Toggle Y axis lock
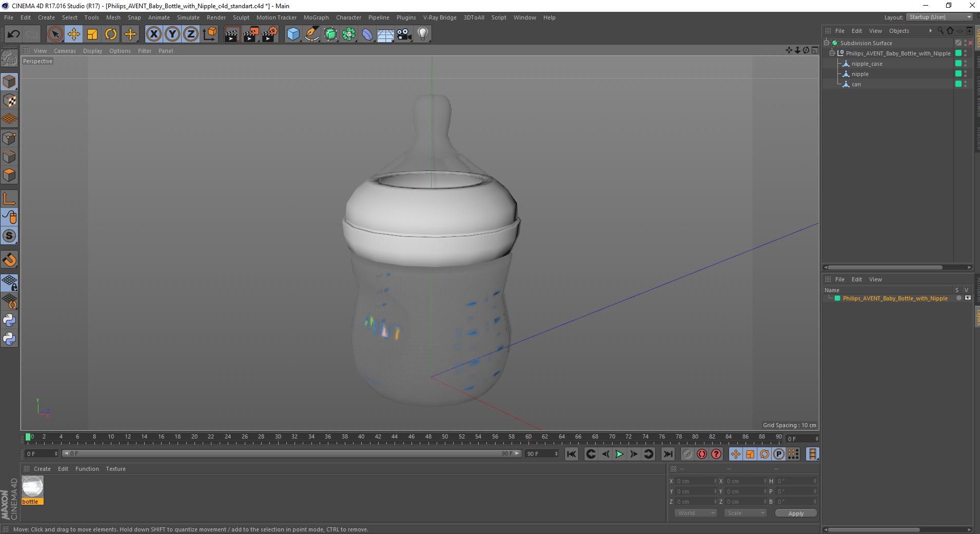Screen dimensions: 980x534 pyautogui.click(x=172, y=34)
